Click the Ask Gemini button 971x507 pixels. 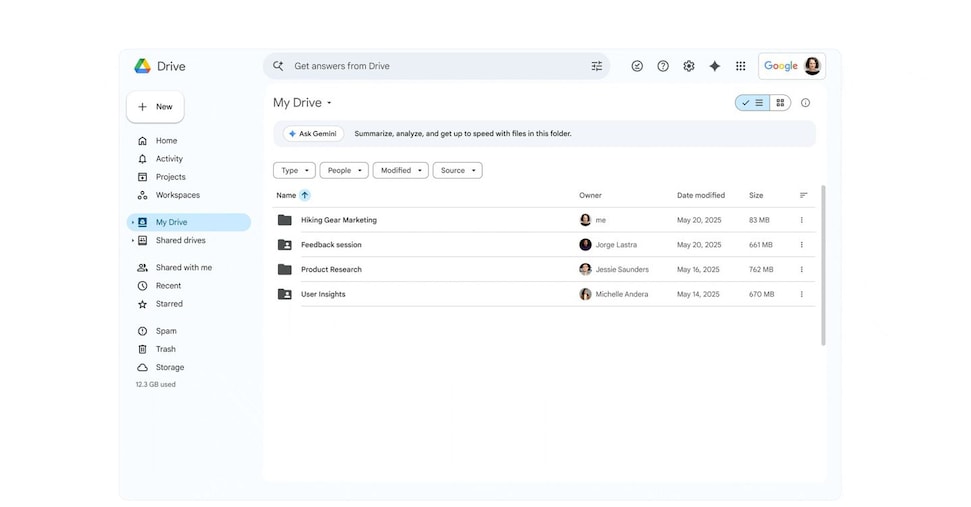pyautogui.click(x=313, y=134)
